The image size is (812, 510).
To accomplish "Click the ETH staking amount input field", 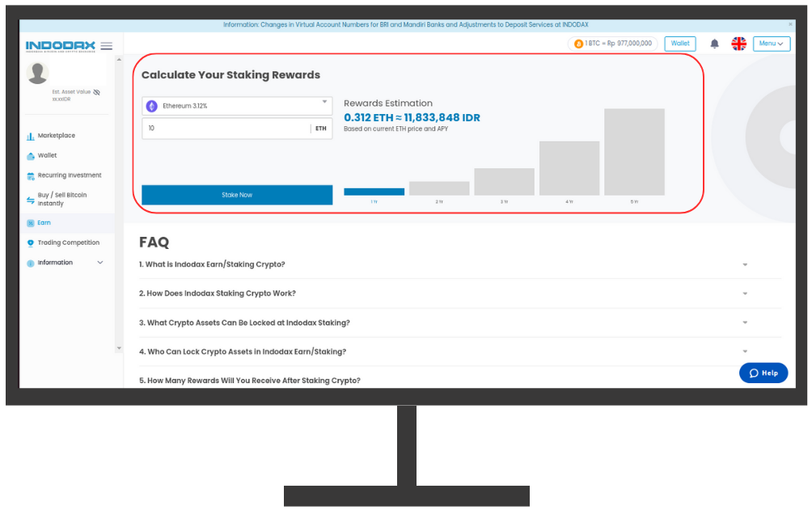I will tap(226, 129).
